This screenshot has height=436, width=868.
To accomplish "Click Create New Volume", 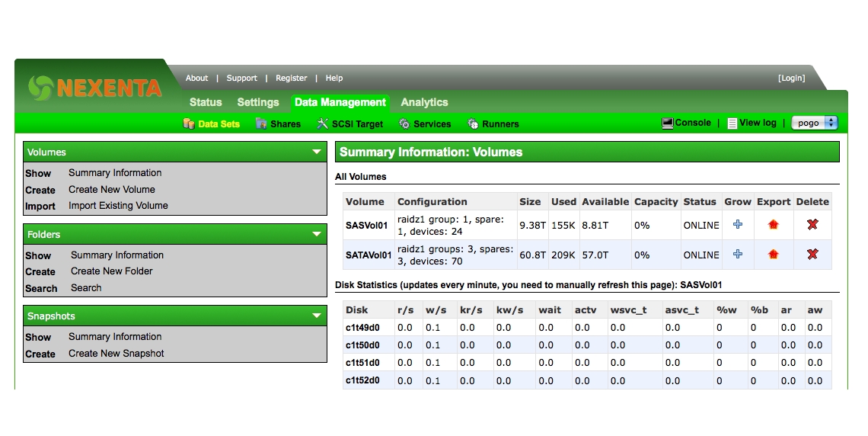I will pyautogui.click(x=112, y=190).
